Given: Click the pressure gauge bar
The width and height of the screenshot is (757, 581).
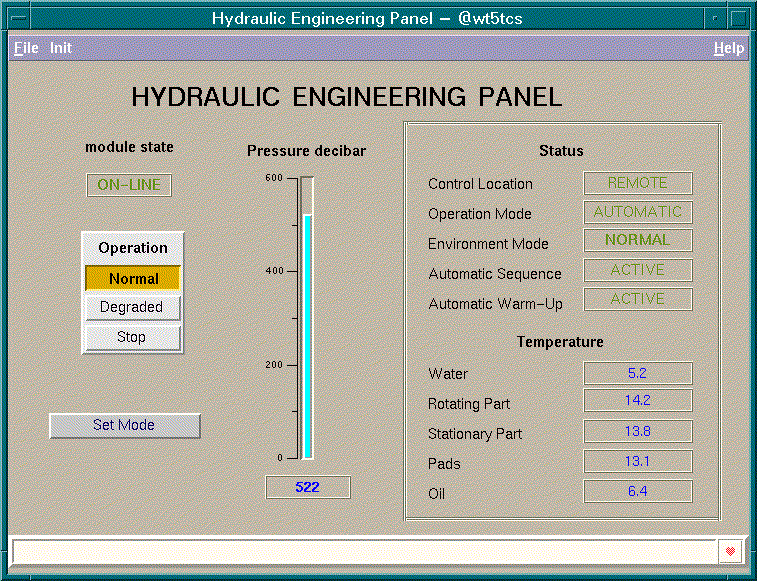Looking at the screenshot, I should click(307, 318).
